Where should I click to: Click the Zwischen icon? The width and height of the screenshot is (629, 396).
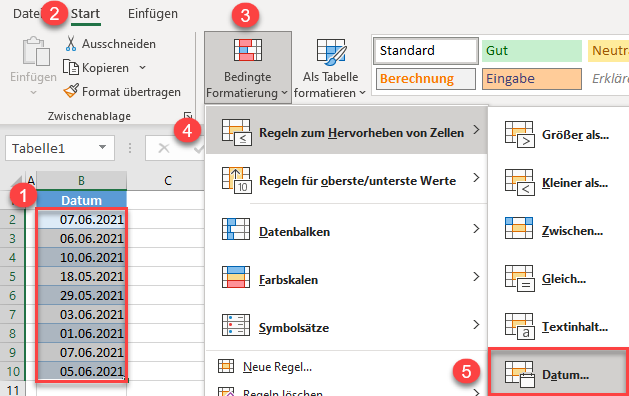tap(519, 228)
